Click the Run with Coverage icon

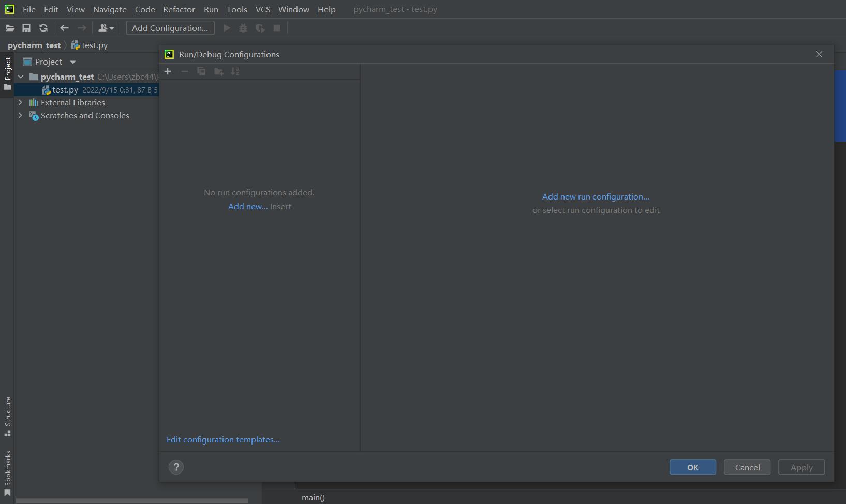tap(260, 28)
